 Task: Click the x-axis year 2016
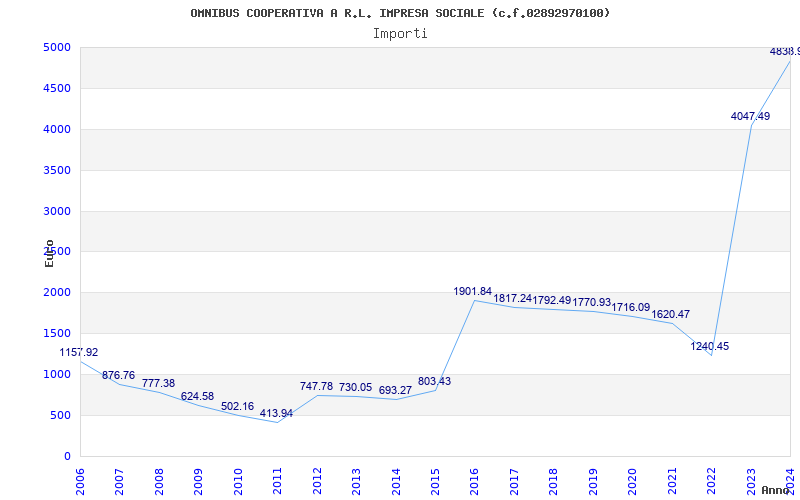(474, 482)
